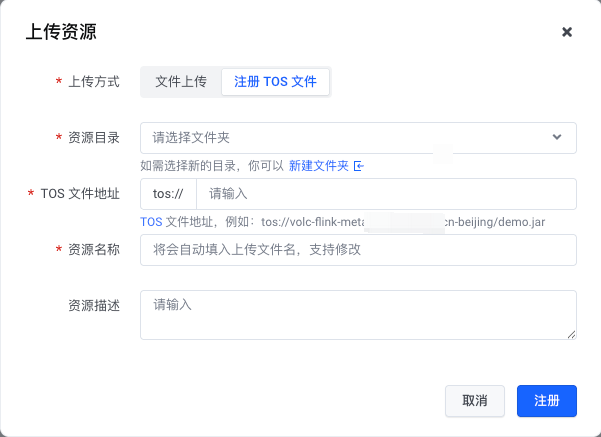
Task: Select the 注册 TOS 文件 tab
Action: coord(275,82)
